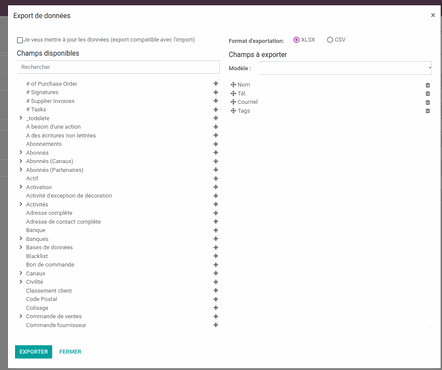The image size is (442, 370).
Task: Add 'Activité d'exception de décoration' via plus
Action: tap(216, 196)
